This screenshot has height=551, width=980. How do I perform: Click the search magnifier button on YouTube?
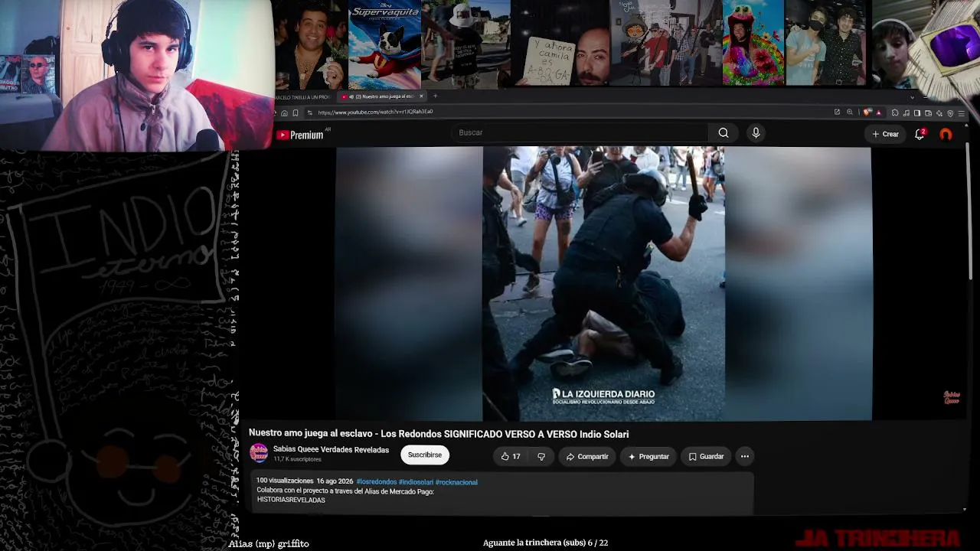(724, 133)
